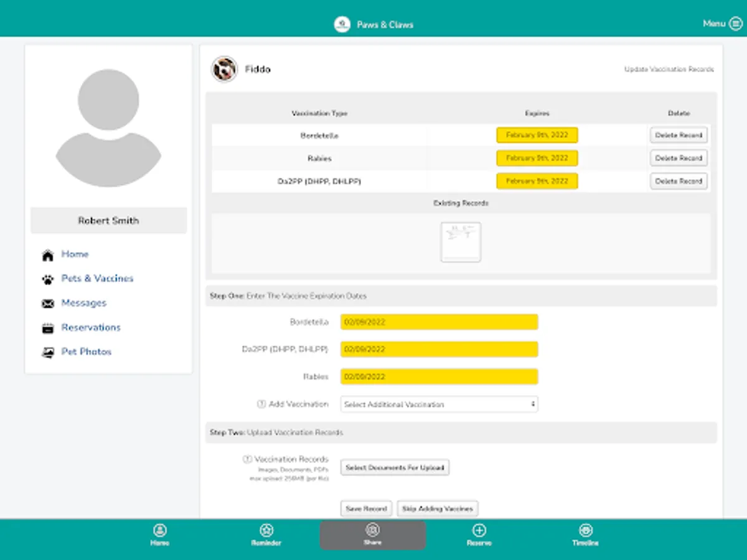The height and width of the screenshot is (560, 747).
Task: Click the help icon beside Add Vaccination
Action: [261, 404]
